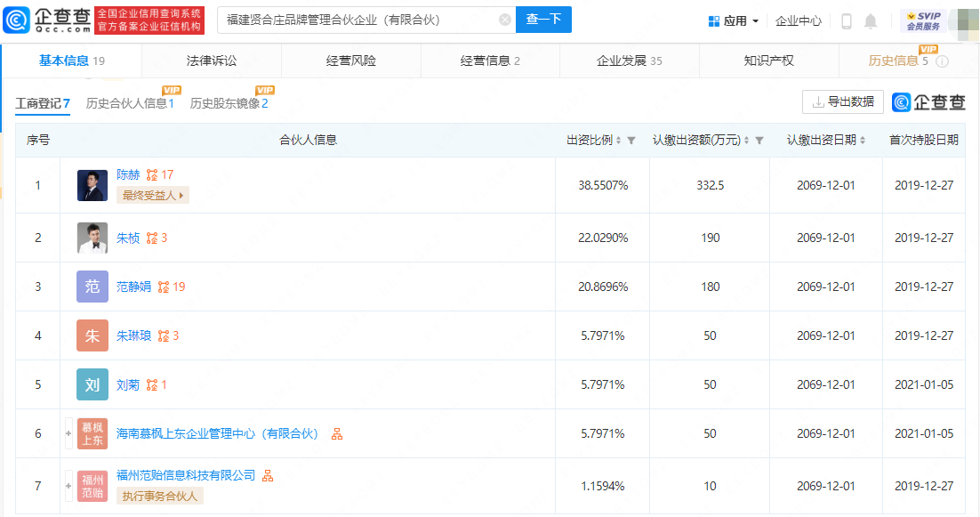980x517 pixels.
Task: Expand row 7 福州范贻 partner details
Action: 68,486
